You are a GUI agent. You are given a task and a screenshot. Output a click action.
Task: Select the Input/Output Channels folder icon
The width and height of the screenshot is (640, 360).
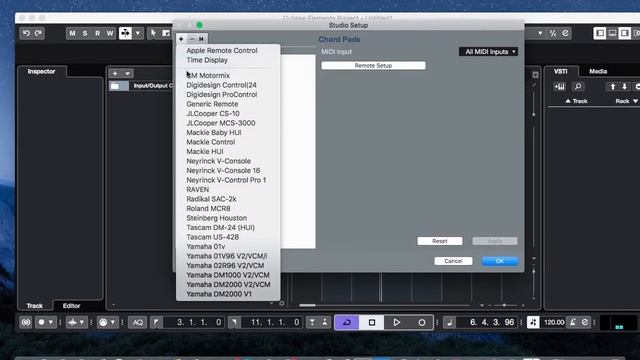[x=116, y=86]
